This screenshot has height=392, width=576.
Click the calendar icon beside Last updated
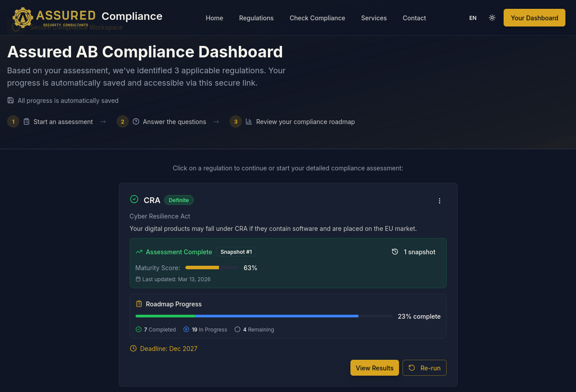click(x=138, y=279)
